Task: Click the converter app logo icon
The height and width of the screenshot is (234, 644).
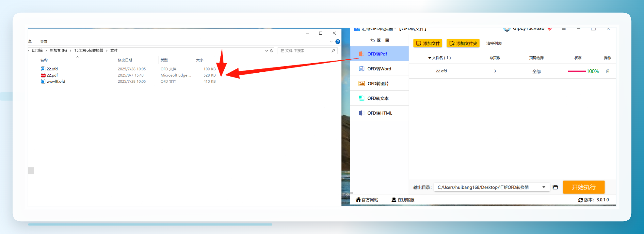Action: [x=357, y=29]
